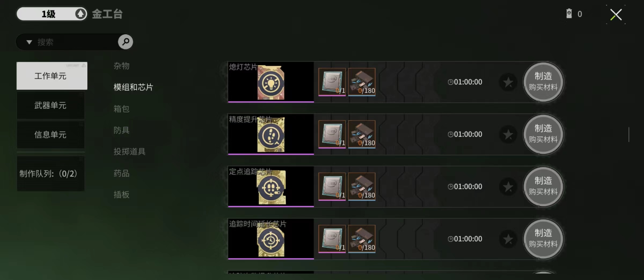The image size is (644, 280).
Task: Toggle favorite star for 熄灯芯片
Action: [x=508, y=82]
